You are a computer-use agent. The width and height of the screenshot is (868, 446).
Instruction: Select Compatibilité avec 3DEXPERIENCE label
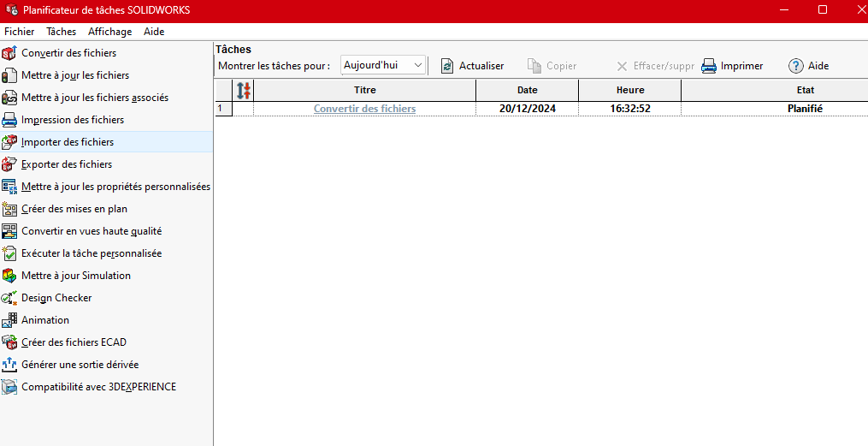point(98,387)
